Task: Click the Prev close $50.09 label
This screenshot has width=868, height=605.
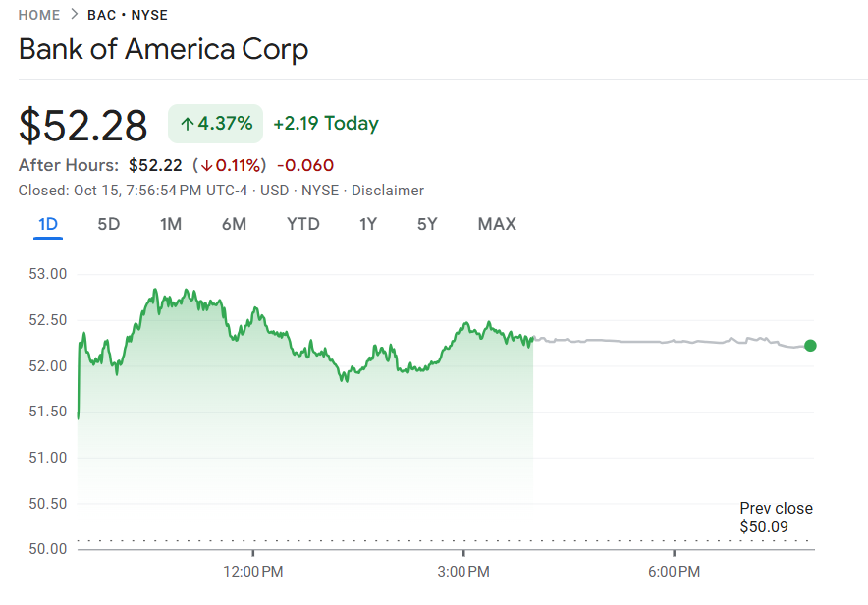Action: click(776, 518)
